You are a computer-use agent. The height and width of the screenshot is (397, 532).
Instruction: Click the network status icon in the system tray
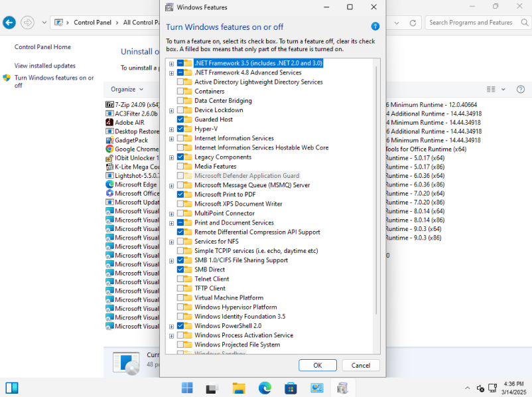(492, 388)
